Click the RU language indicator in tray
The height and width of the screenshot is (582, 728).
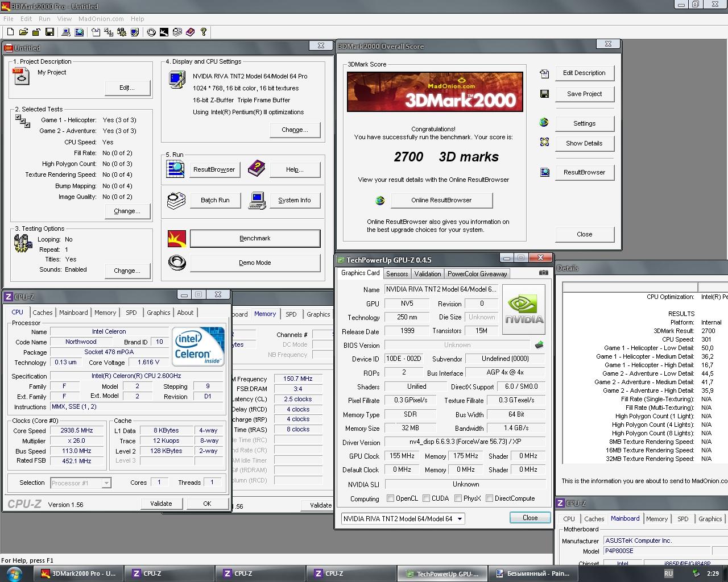[x=668, y=573]
